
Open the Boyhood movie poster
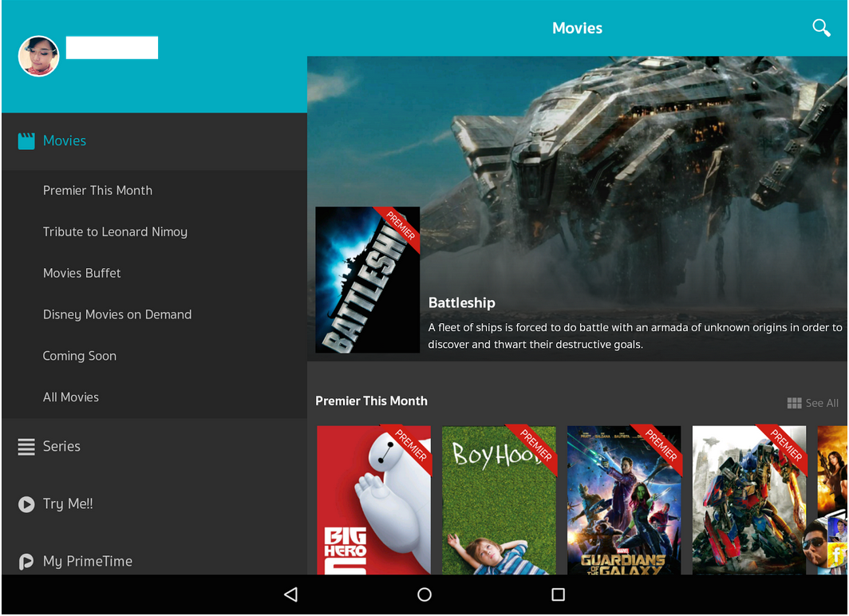(500, 500)
